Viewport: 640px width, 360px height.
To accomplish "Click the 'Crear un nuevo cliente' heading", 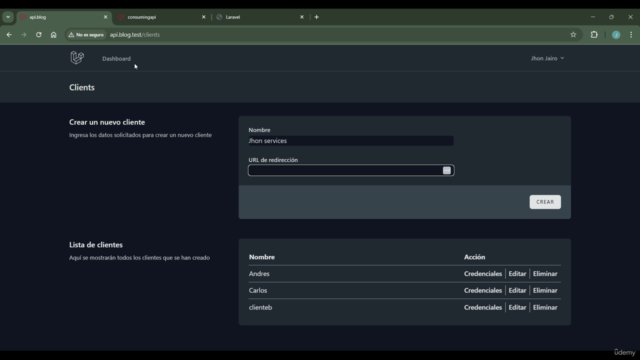I will coord(107,122).
